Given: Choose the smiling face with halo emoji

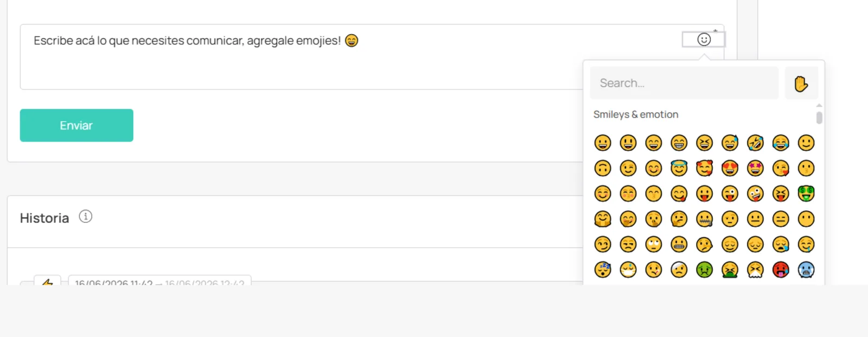Looking at the screenshot, I should (679, 168).
